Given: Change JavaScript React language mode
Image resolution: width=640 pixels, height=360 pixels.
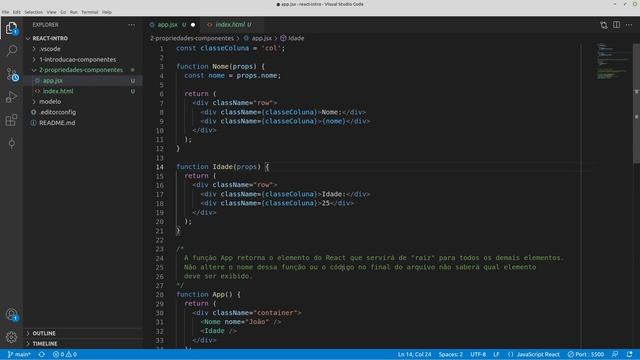Looking at the screenshot, I should 538,354.
